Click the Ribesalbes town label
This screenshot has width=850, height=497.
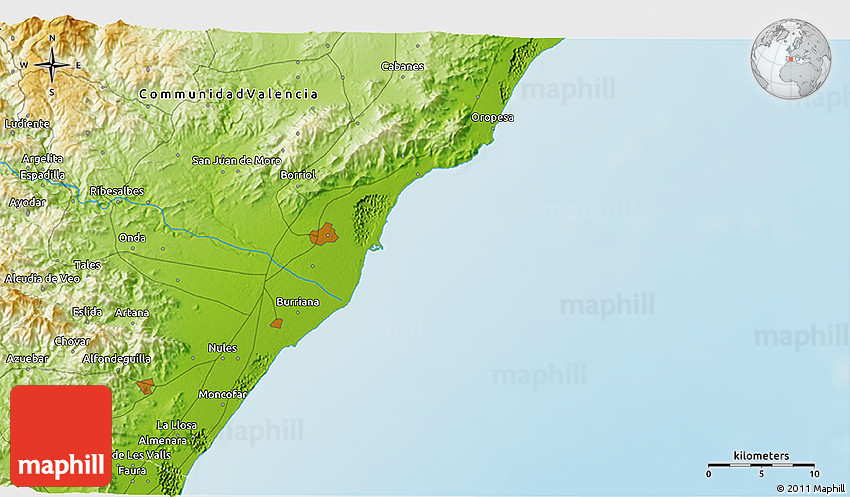(117, 191)
